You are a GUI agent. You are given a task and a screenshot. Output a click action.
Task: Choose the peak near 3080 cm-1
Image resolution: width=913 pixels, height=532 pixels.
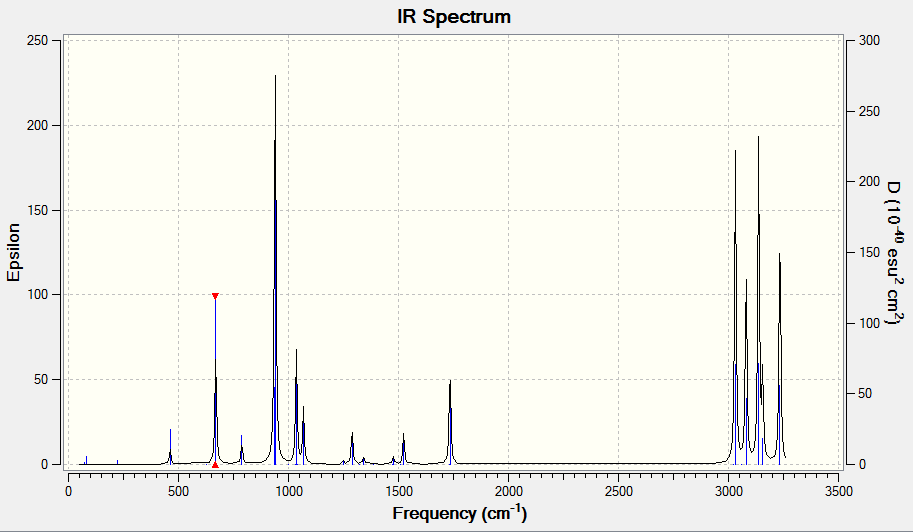(746, 372)
